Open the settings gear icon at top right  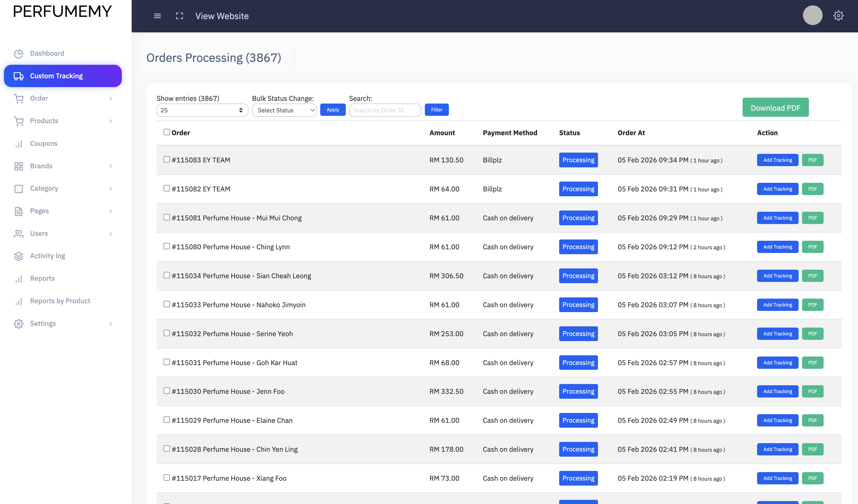(x=838, y=16)
